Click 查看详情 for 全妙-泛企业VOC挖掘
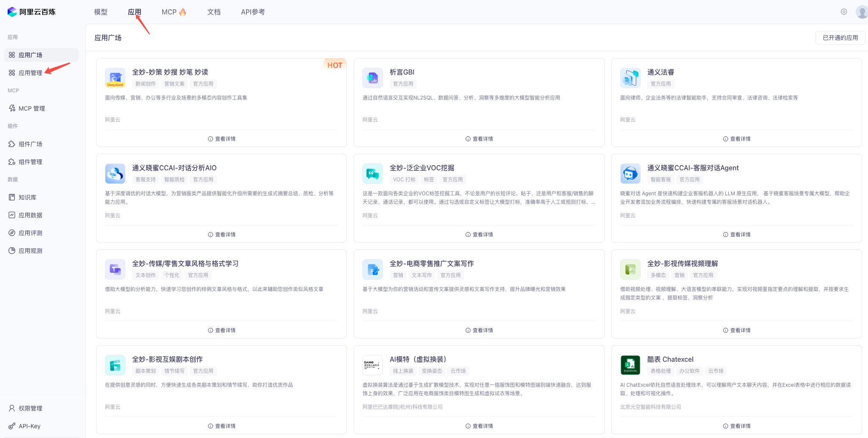Viewport: 868px width, 438px height. point(479,235)
